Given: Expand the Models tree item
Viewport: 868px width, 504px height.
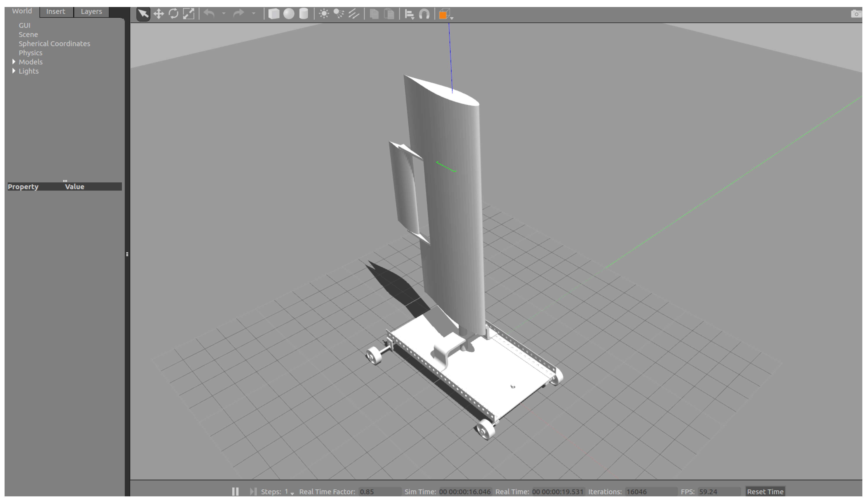Looking at the screenshot, I should click(14, 62).
